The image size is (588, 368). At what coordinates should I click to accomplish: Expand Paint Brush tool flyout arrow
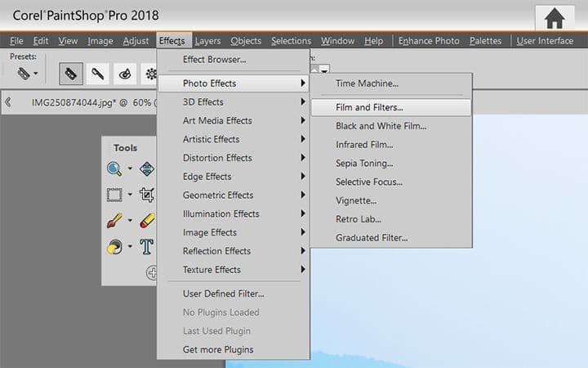coord(130,221)
